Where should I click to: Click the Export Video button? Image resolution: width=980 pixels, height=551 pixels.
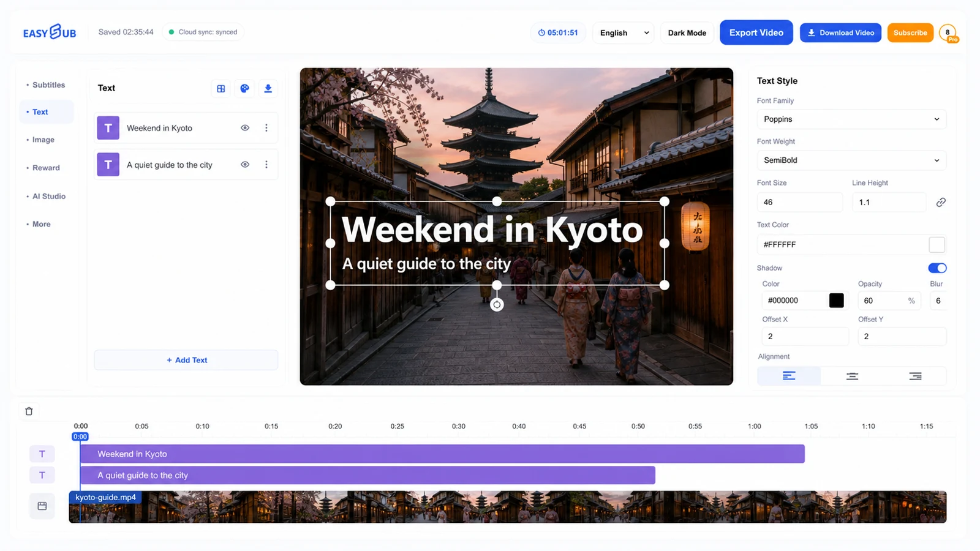(x=756, y=32)
